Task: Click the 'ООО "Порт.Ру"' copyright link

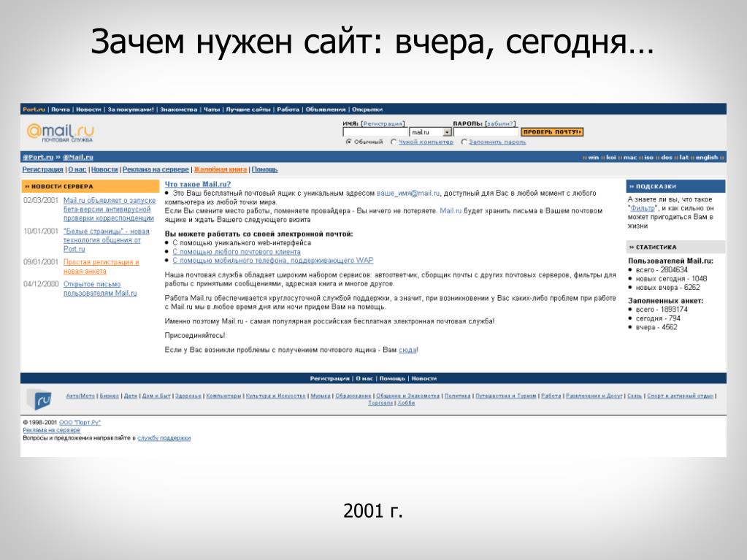Action: click(x=80, y=423)
